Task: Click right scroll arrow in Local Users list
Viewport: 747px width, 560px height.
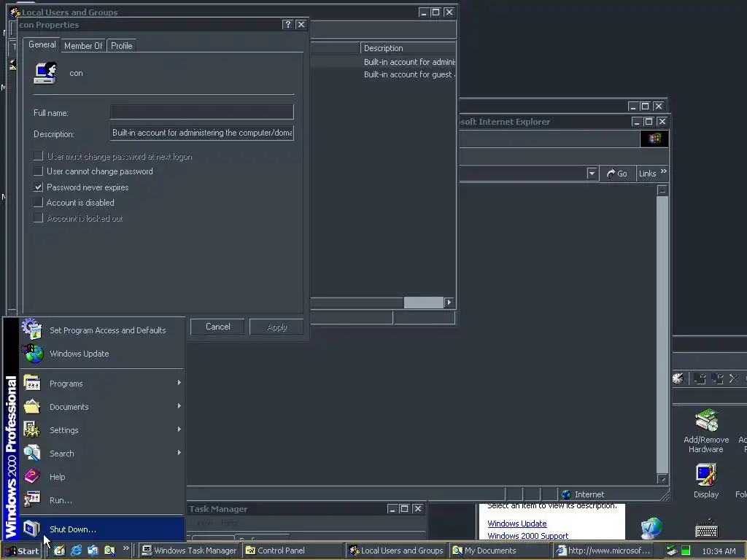Action: coord(449,303)
